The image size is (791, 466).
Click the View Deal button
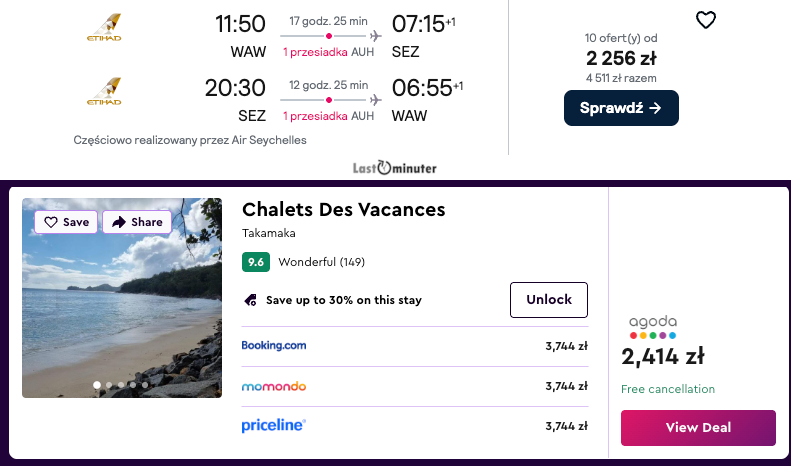pos(698,427)
